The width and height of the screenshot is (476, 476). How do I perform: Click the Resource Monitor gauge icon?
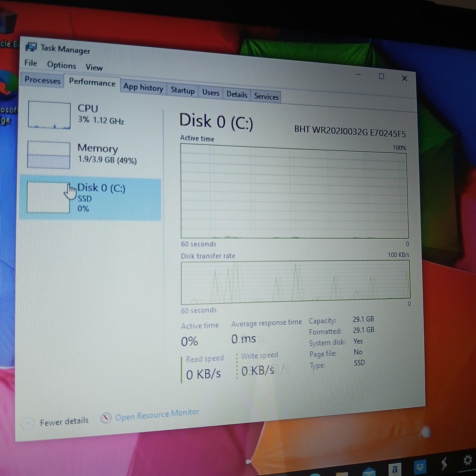coord(106,418)
